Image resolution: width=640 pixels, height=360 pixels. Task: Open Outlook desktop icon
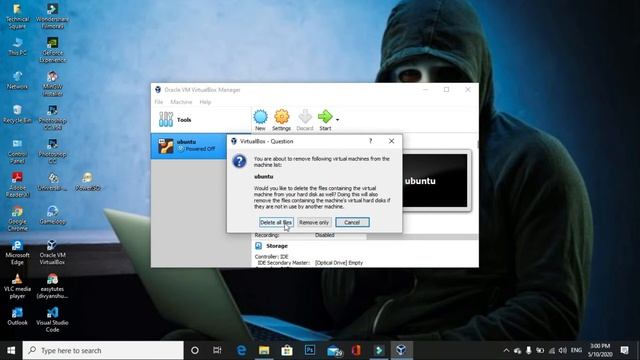click(17, 316)
